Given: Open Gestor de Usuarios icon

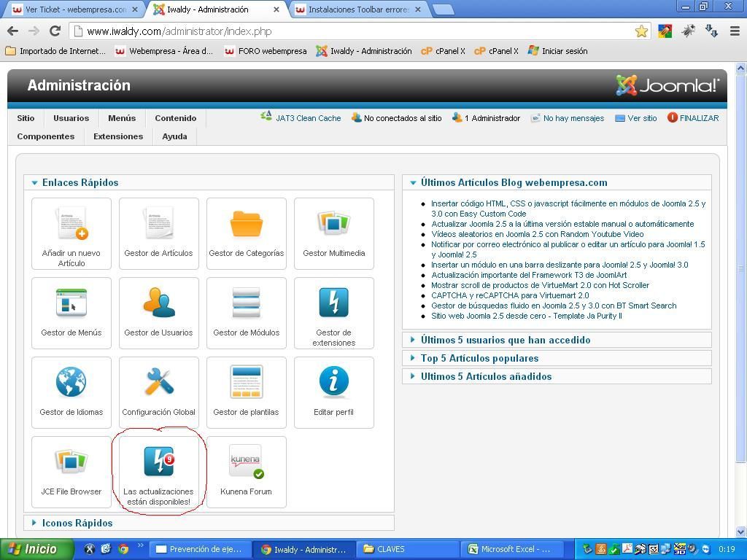Looking at the screenshot, I should click(158, 313).
